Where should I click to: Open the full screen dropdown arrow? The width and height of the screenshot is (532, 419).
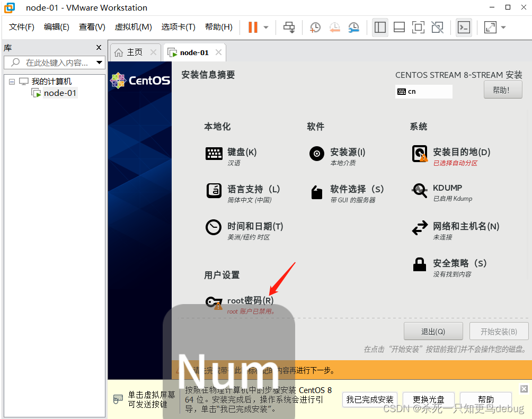(502, 27)
